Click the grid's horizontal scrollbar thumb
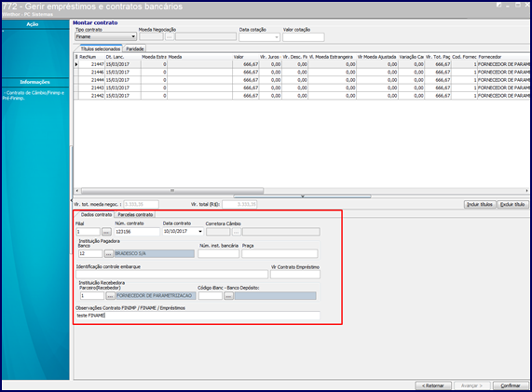Screen dimensions: 532x392 click(x=172, y=191)
